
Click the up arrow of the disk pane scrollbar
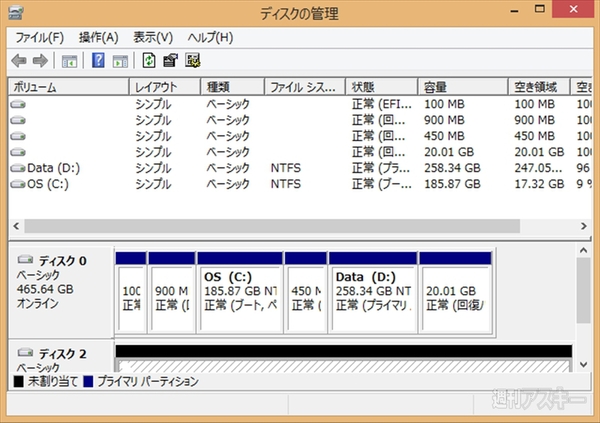tap(583, 250)
